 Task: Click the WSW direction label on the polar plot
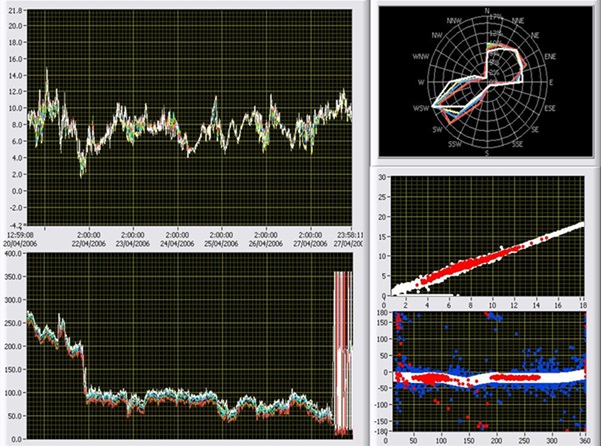coord(419,107)
